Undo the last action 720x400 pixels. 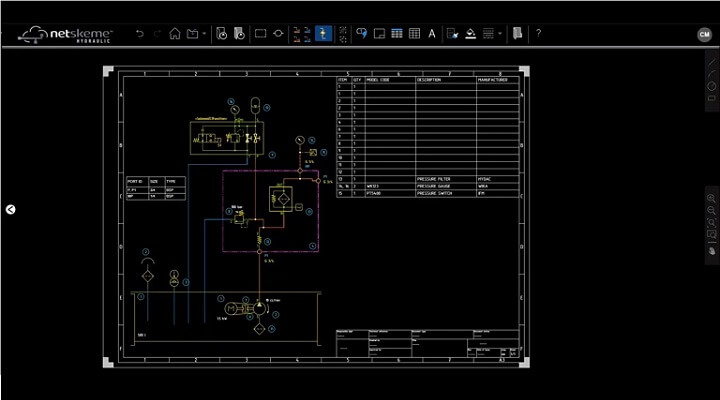point(140,34)
